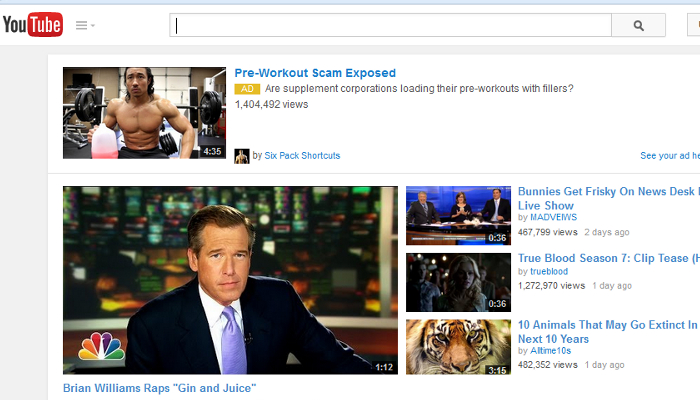Click the 2 days ago text
Screen dimensions: 700x400
pyautogui.click(x=607, y=232)
